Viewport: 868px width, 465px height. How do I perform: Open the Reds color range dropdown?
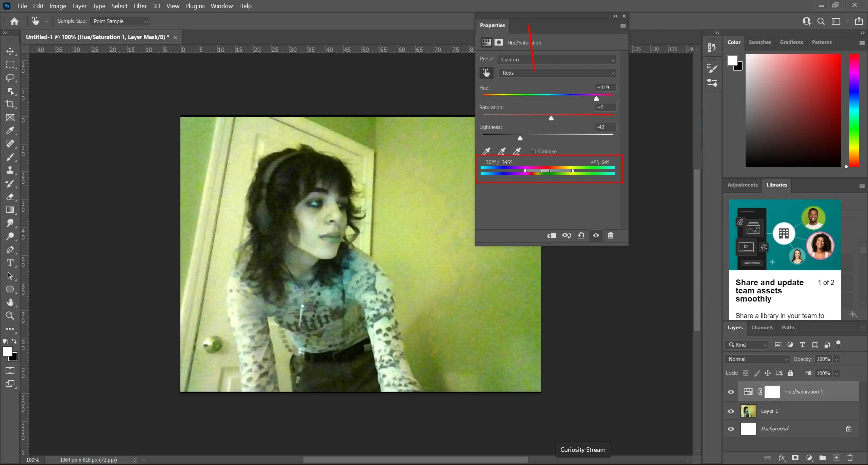[x=557, y=73]
